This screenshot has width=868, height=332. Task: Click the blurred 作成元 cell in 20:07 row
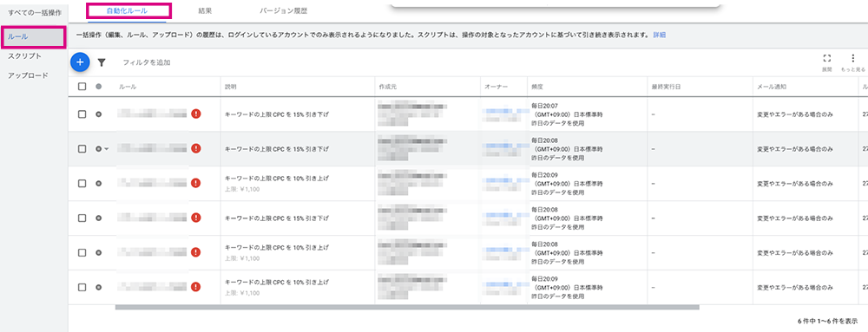[412, 114]
